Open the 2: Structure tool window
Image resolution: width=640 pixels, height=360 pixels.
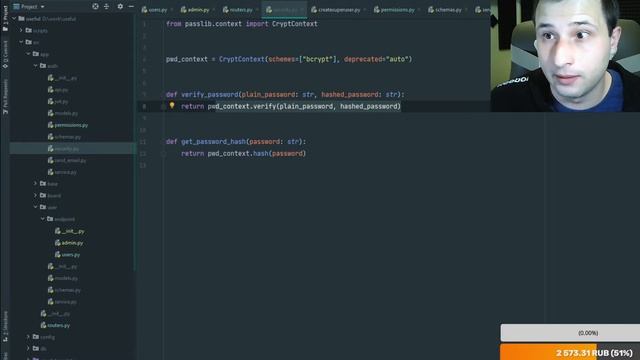click(5, 327)
